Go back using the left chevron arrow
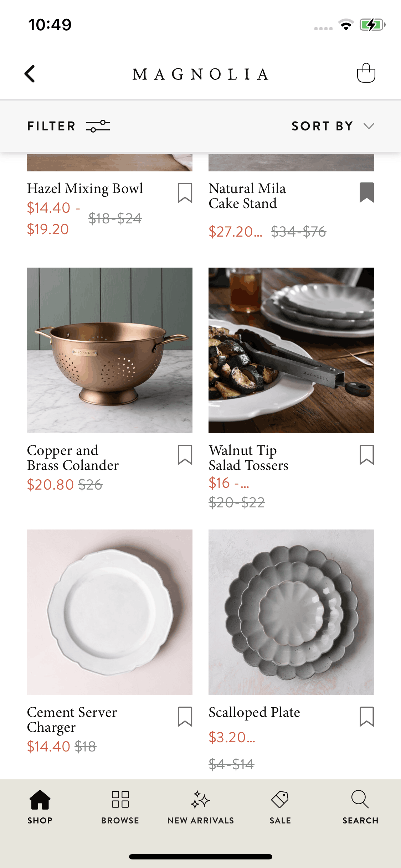 click(x=30, y=74)
